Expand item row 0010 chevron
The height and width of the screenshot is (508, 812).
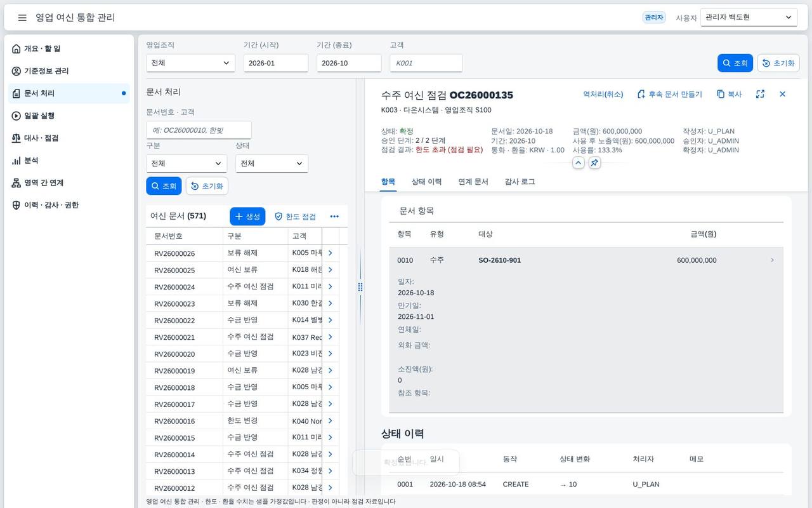point(772,260)
